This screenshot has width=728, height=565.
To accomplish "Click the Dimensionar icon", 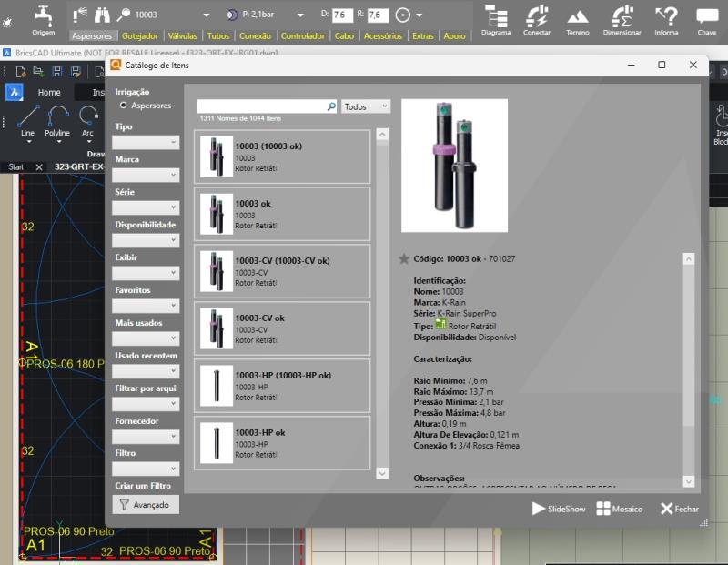I will tap(622, 16).
